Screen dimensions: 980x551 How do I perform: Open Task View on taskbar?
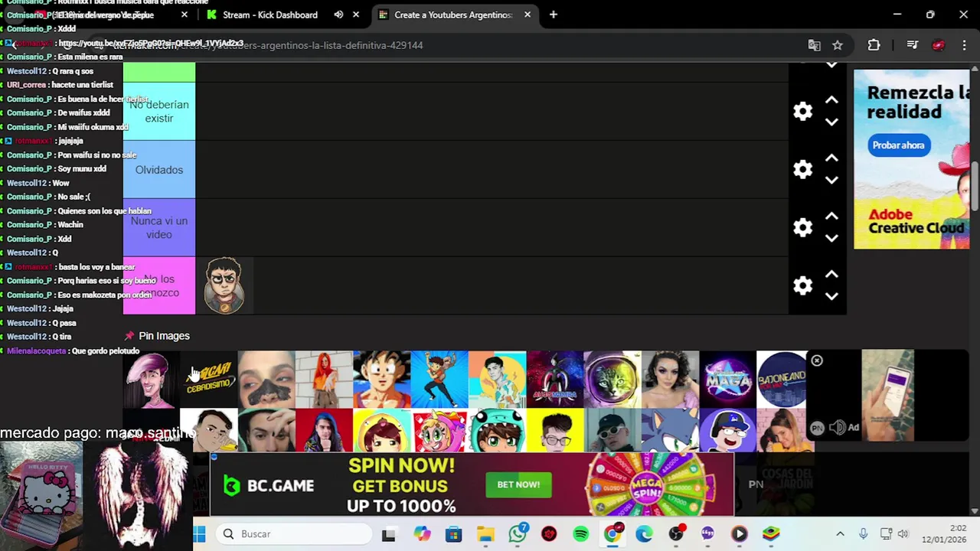pos(389,534)
